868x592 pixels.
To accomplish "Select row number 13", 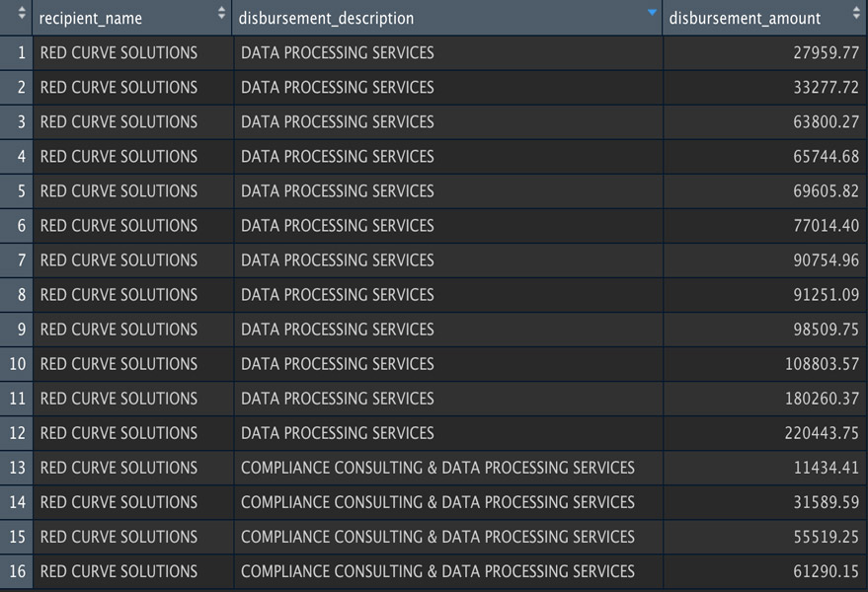I will point(17,468).
